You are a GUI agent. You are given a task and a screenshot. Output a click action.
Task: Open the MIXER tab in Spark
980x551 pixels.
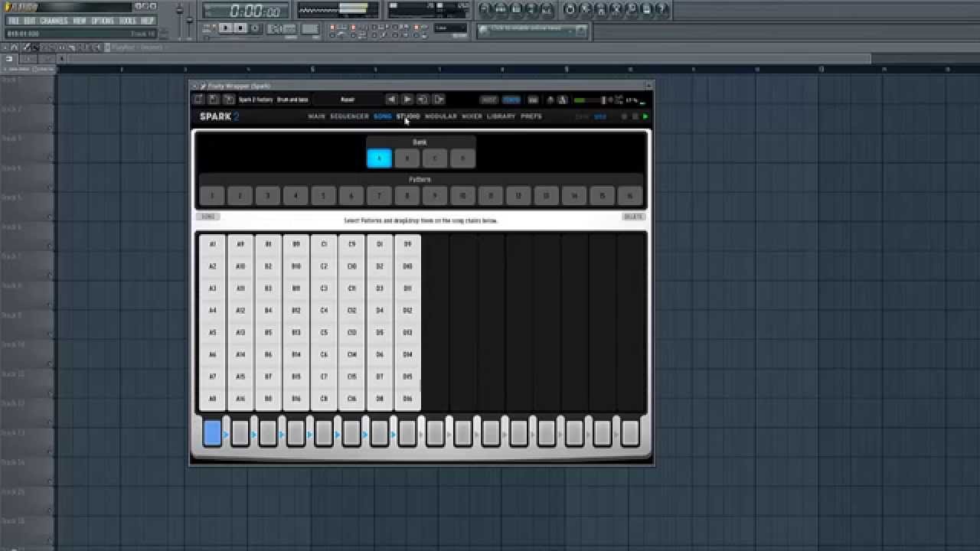click(x=472, y=116)
